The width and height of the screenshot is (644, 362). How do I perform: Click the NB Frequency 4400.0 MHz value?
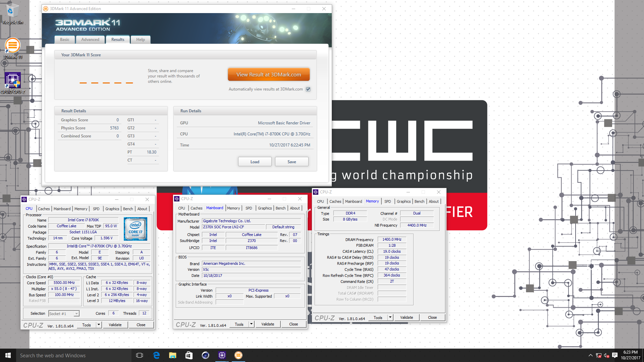(417, 225)
